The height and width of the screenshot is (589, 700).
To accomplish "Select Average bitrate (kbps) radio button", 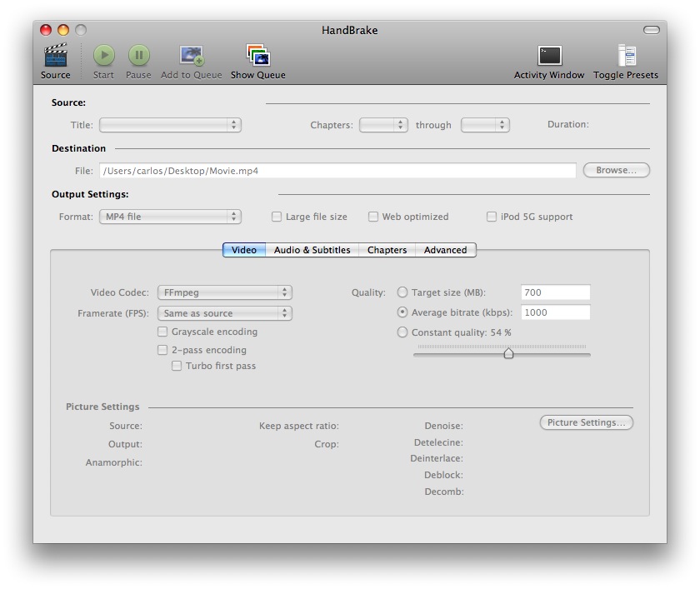I will pyautogui.click(x=402, y=312).
